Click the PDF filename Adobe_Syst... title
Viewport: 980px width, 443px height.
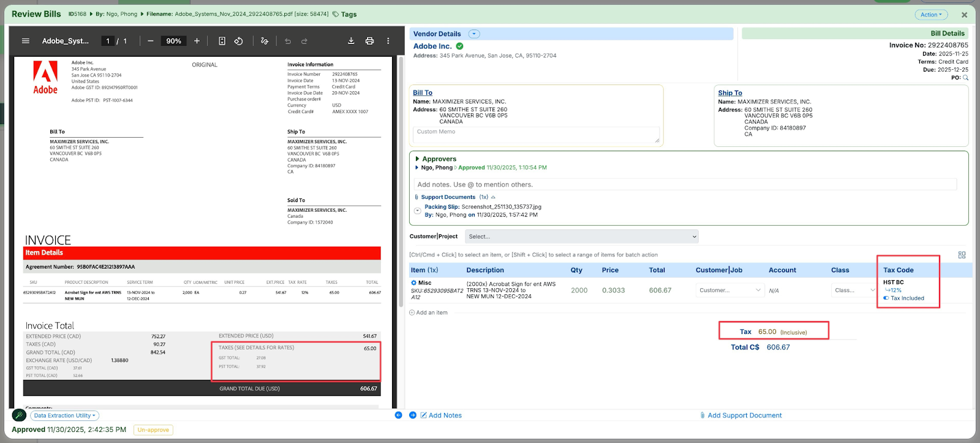pyautogui.click(x=66, y=41)
